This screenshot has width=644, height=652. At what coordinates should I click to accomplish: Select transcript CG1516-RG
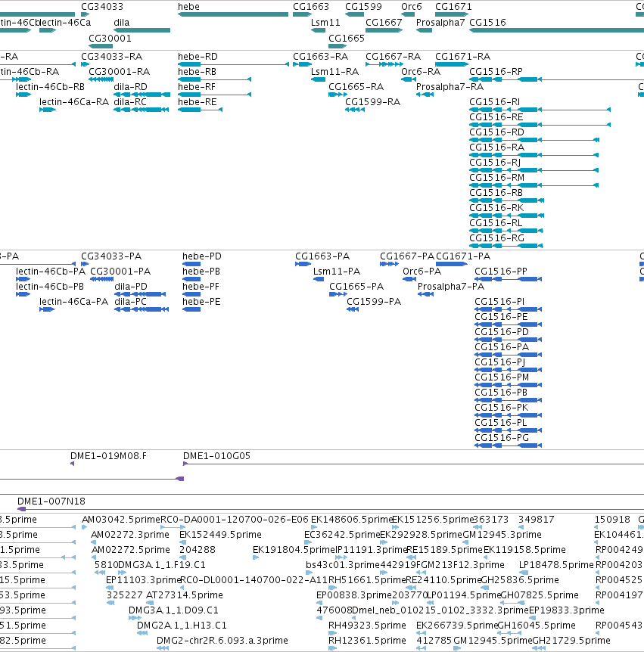pos(506,246)
